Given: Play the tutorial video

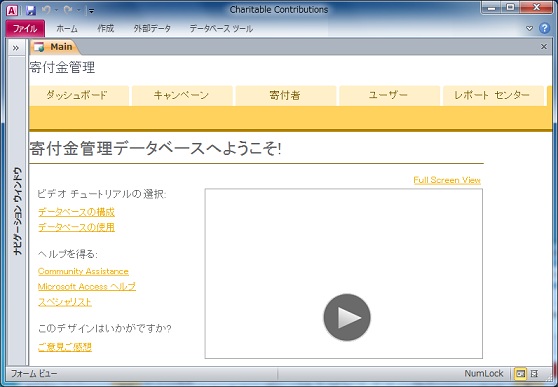Looking at the screenshot, I should tap(347, 317).
